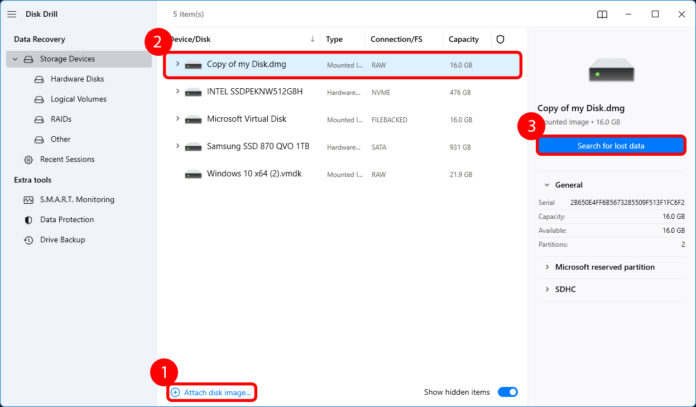Open Recent Sessions
696x407 pixels.
[67, 159]
